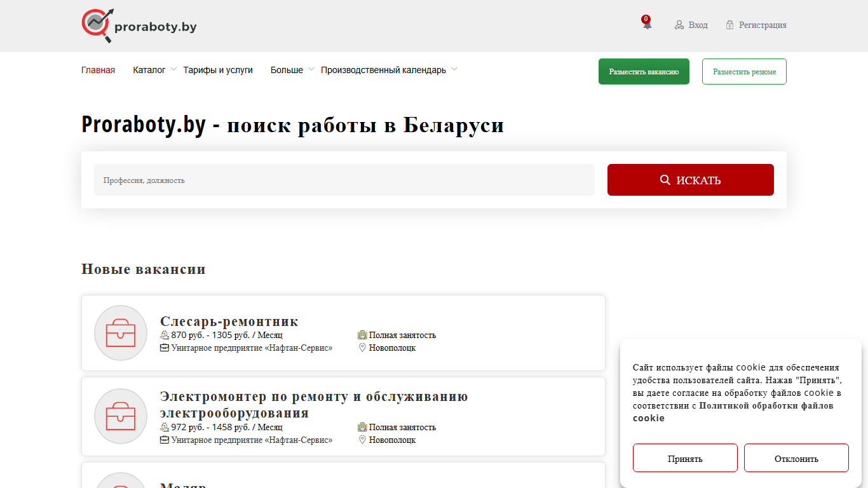Open the Слесарь-ремонтник vacancy title
Screen dimensions: 868x488
click(x=229, y=321)
